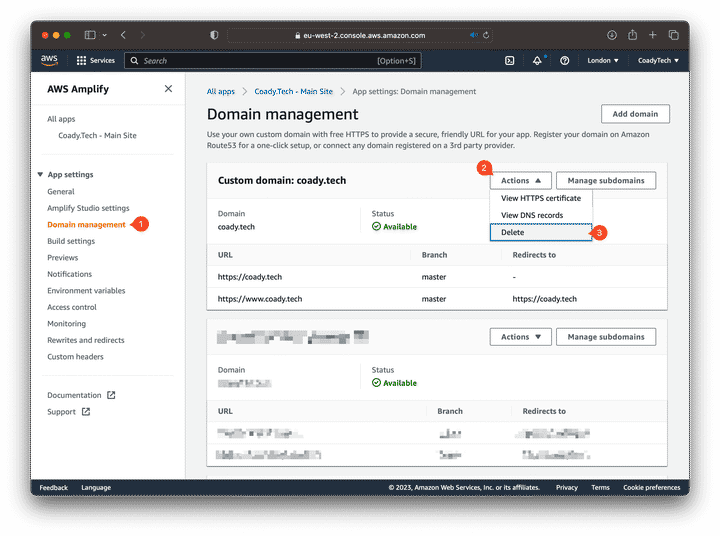
Task: Click the search magnifier icon
Action: coord(134,61)
